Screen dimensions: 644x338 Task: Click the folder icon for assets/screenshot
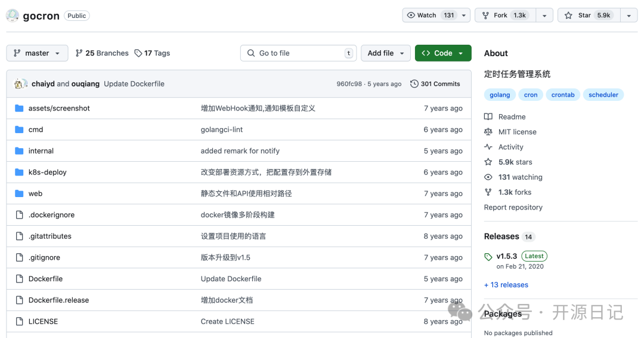pos(19,108)
